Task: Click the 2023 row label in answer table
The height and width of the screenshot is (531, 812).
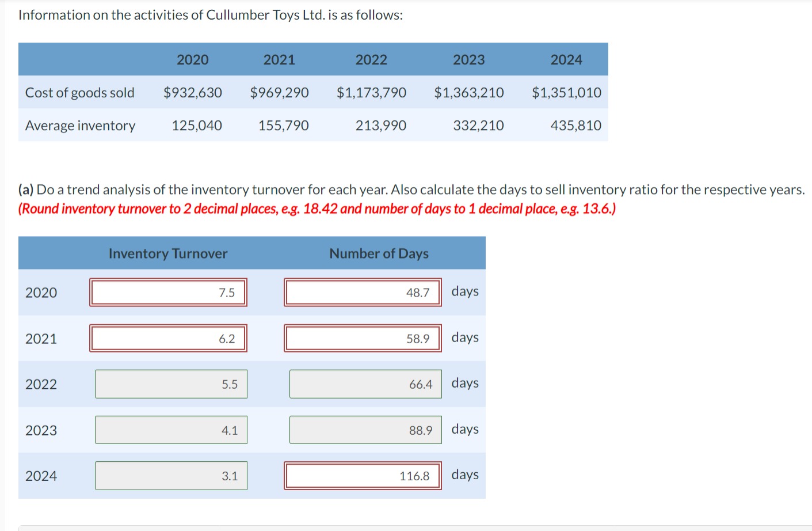Action: [x=41, y=430]
